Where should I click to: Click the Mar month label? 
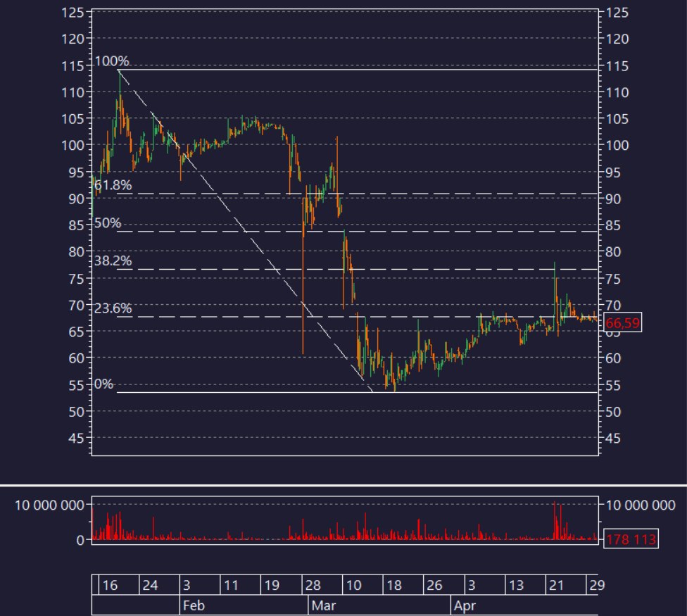click(x=323, y=605)
